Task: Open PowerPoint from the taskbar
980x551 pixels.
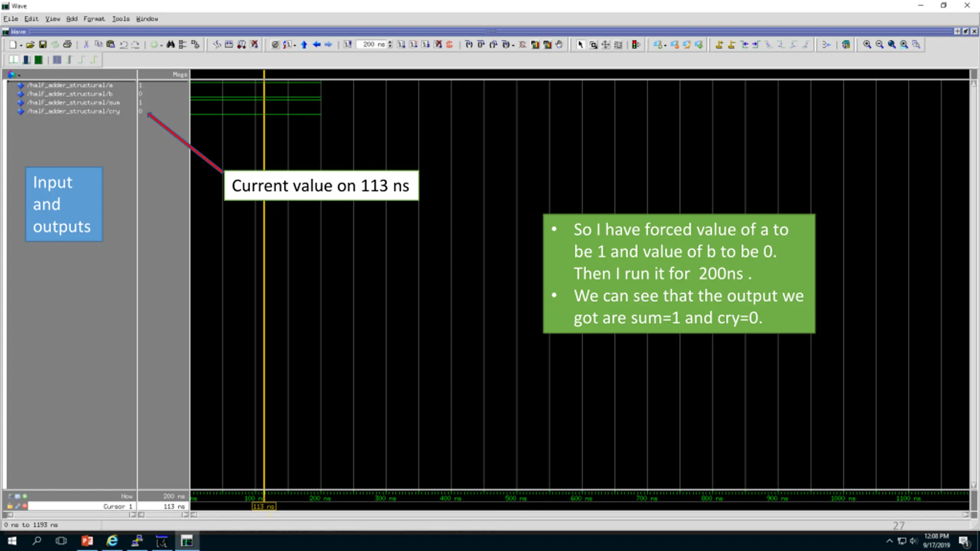Action: (87, 541)
